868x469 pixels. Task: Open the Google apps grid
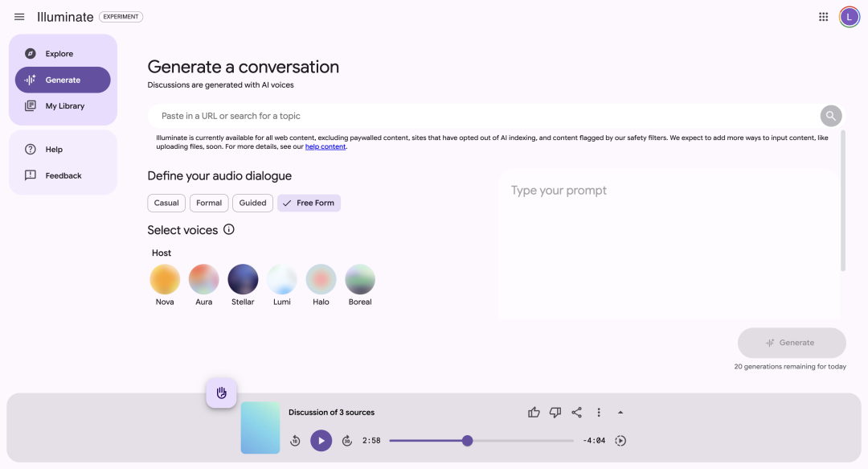click(x=823, y=17)
